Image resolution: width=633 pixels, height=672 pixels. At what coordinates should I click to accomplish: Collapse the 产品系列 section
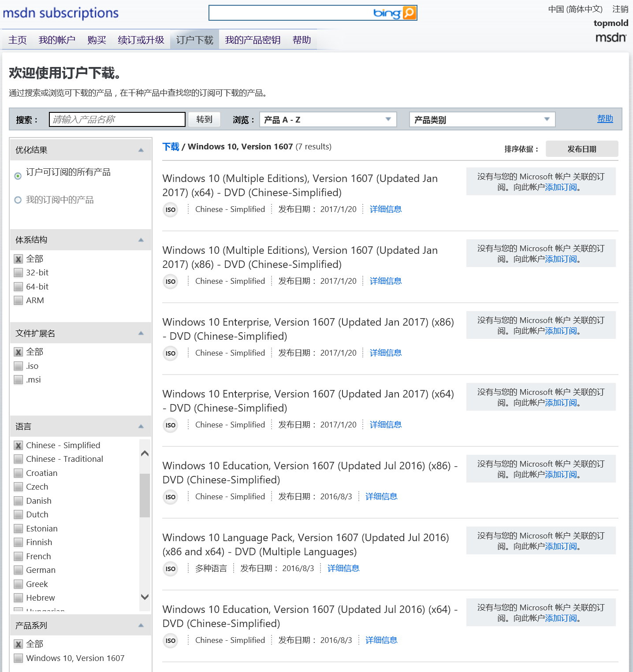click(x=141, y=625)
